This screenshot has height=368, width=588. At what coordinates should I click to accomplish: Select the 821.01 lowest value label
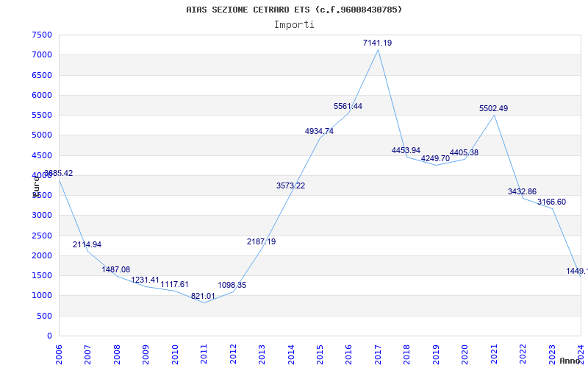[203, 296]
